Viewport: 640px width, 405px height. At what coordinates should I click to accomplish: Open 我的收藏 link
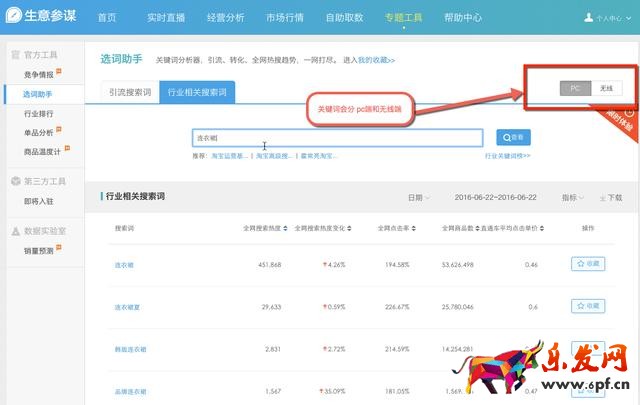[x=376, y=60]
